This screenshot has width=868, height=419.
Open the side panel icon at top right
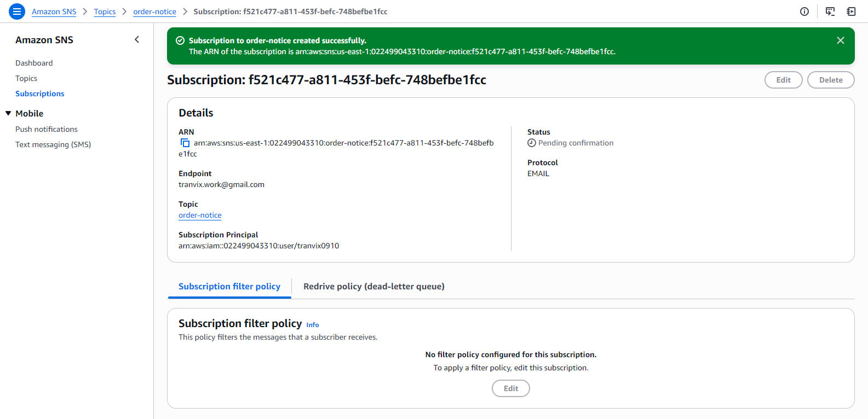pos(851,11)
